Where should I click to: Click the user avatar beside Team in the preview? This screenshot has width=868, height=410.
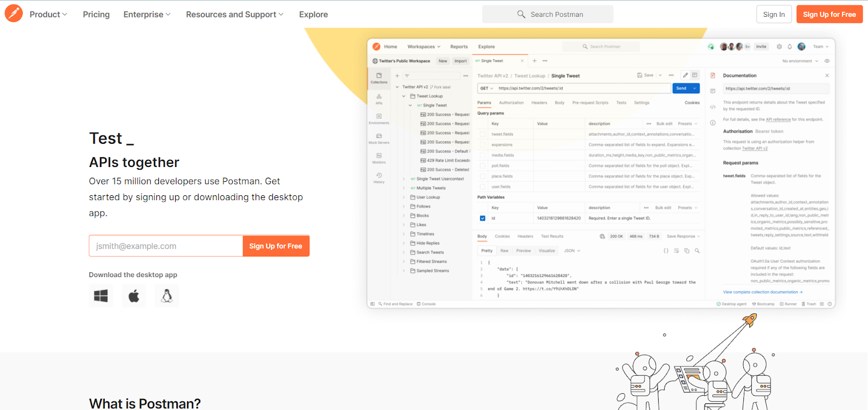coord(801,47)
